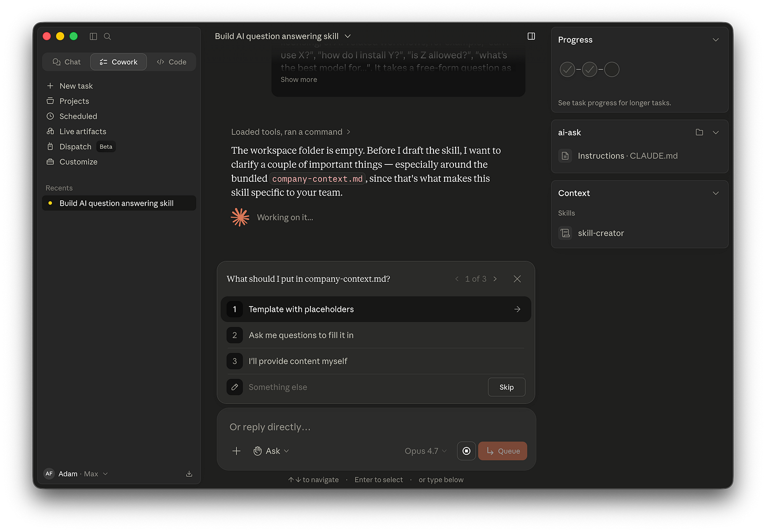Click the Skip button

[x=507, y=387]
